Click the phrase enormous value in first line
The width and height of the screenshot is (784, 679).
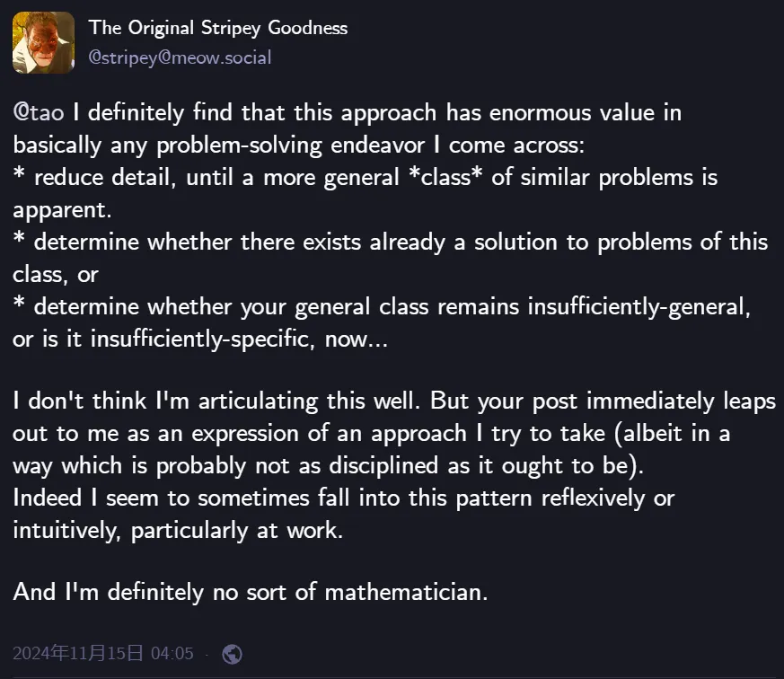tap(585, 113)
